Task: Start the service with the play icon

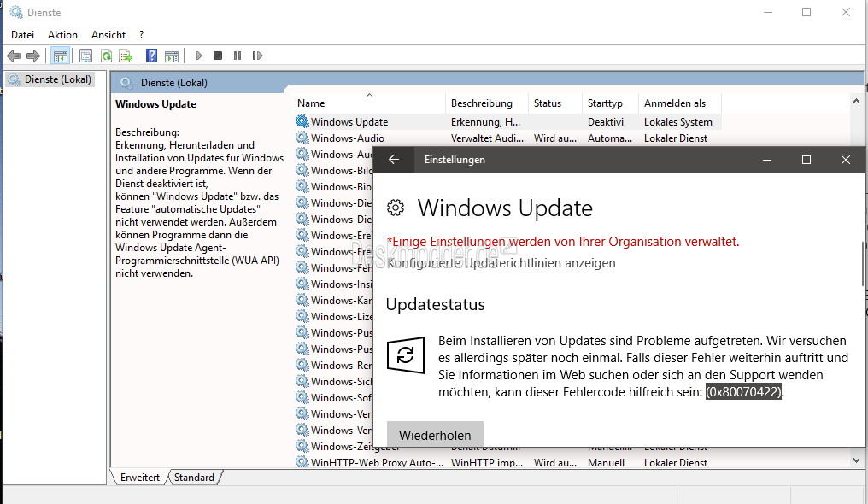Action: coord(199,56)
